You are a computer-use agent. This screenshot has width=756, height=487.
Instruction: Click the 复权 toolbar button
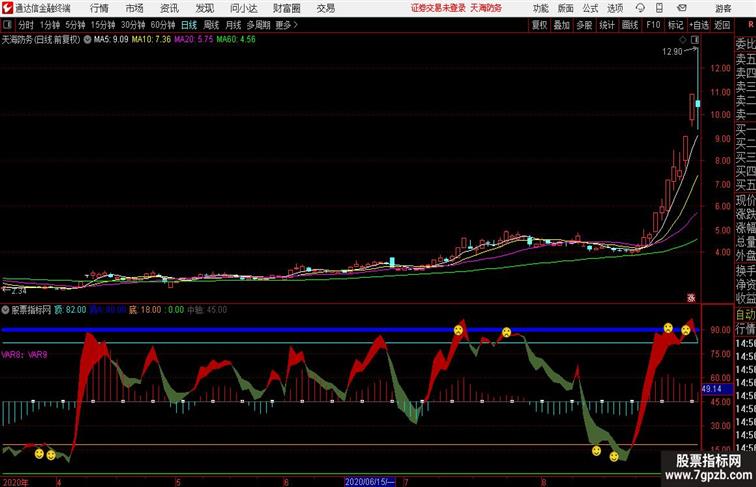click(x=539, y=25)
